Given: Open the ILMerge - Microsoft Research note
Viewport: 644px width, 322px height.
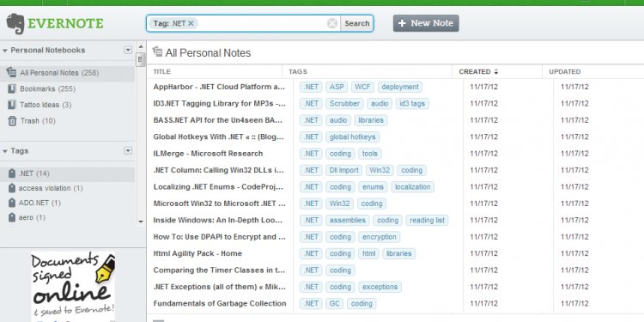Looking at the screenshot, I should click(209, 153).
